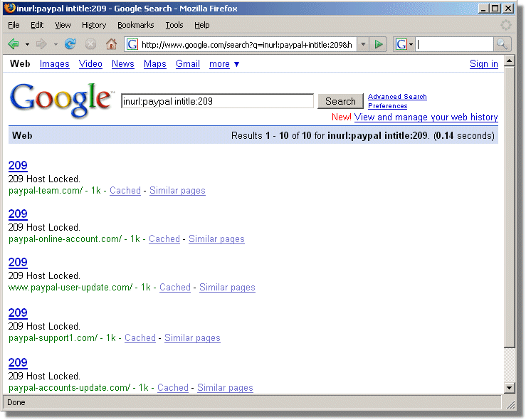
Task: Open Similar pages for paypal-support1.com
Action: 193,338
